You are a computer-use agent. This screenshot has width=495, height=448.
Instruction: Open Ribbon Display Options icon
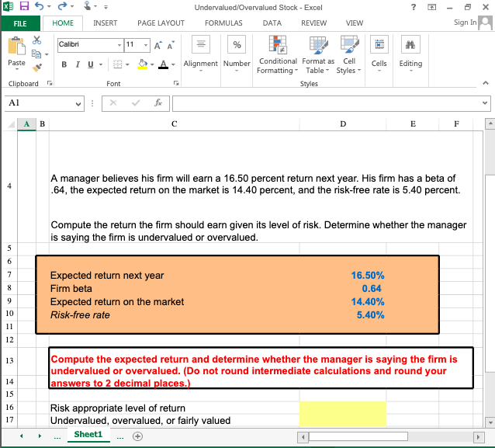(x=431, y=7)
